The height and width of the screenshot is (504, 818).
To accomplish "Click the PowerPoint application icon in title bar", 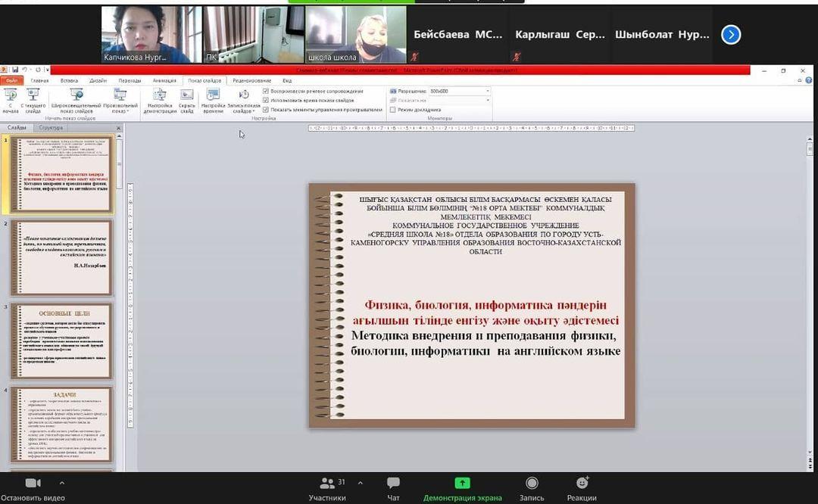I will click(5, 70).
